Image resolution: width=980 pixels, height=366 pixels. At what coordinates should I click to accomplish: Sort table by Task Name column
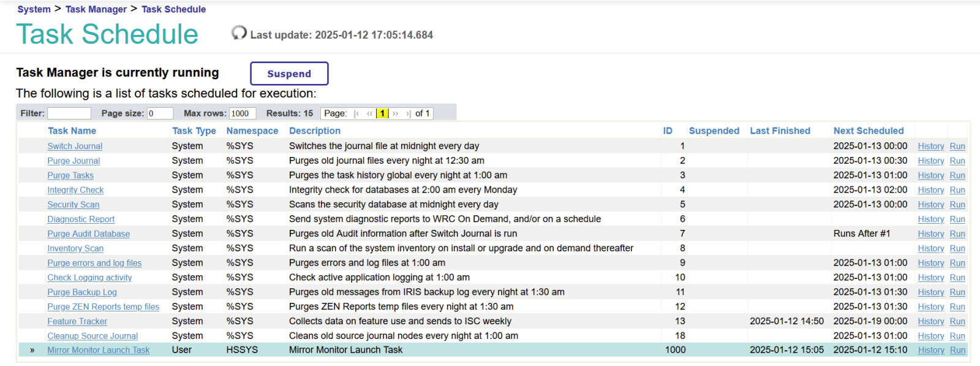[x=72, y=131]
